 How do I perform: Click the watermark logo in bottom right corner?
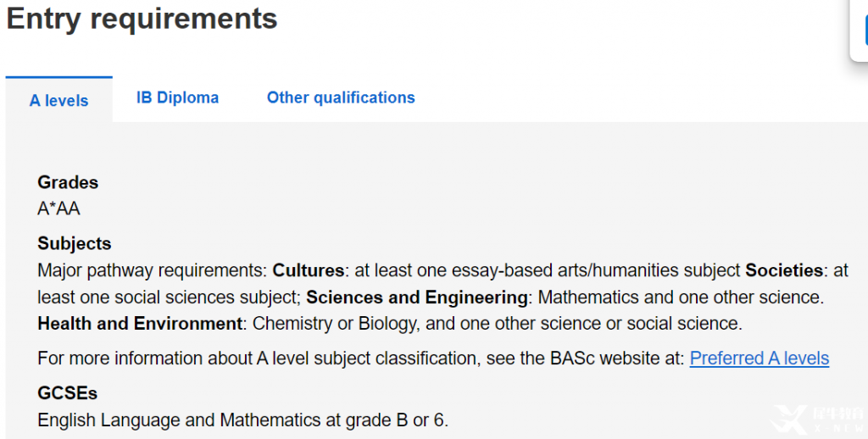818,419
